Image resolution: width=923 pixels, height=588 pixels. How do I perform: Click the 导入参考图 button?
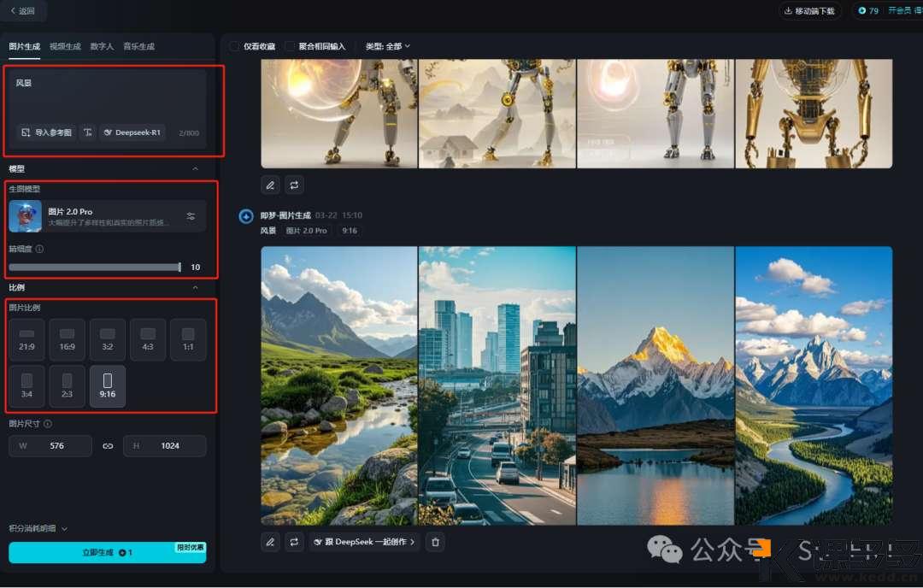(x=46, y=132)
